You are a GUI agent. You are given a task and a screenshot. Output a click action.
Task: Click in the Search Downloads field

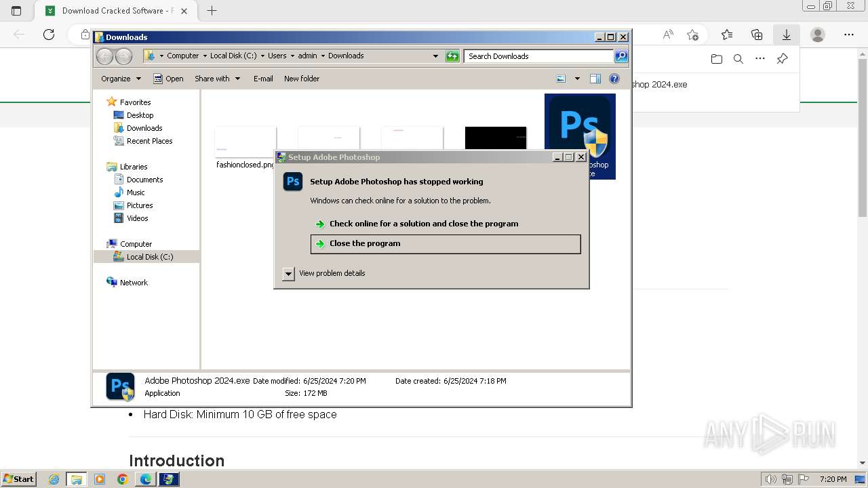539,56
